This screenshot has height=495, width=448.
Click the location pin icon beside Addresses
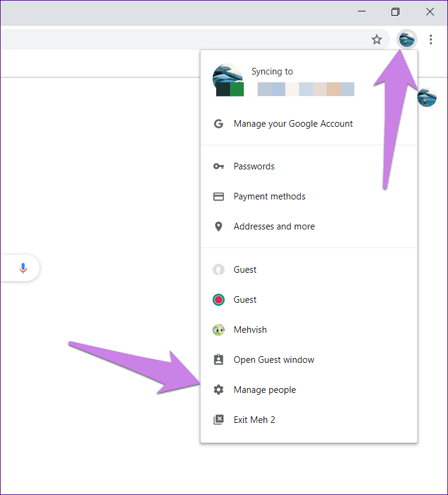[x=219, y=226]
